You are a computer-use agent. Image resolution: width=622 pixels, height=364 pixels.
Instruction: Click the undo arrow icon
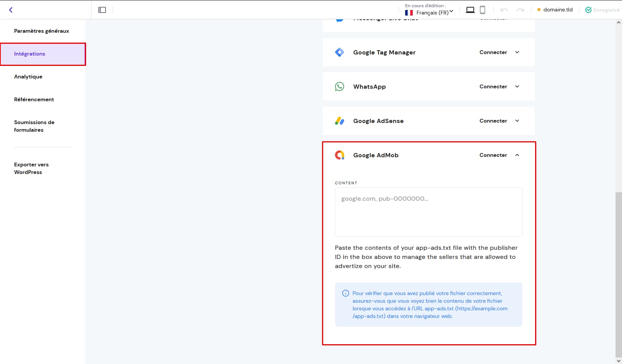[x=504, y=10]
